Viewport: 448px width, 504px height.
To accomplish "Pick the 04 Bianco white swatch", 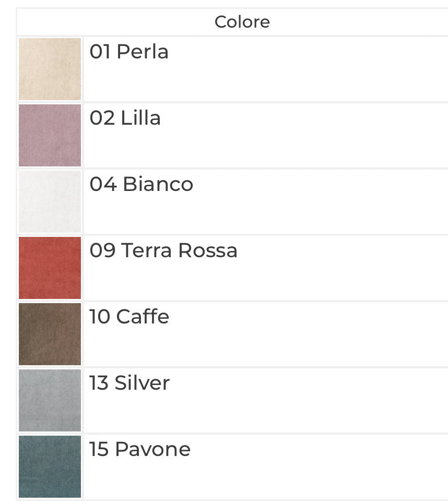I will point(50,201).
